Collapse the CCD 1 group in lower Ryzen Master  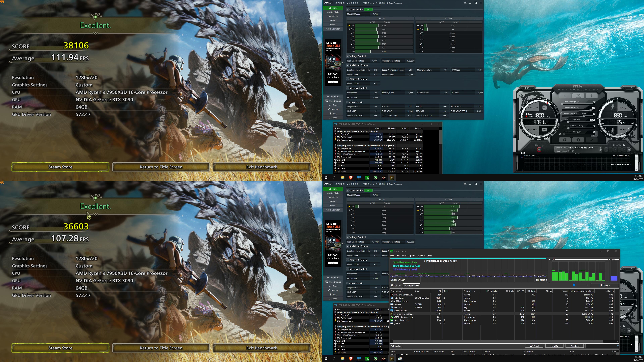coord(446,199)
